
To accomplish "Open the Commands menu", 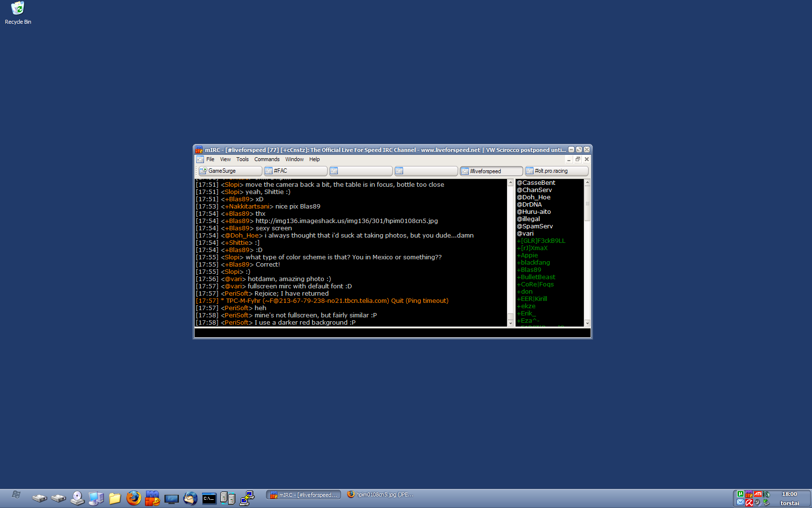I will tap(267, 159).
